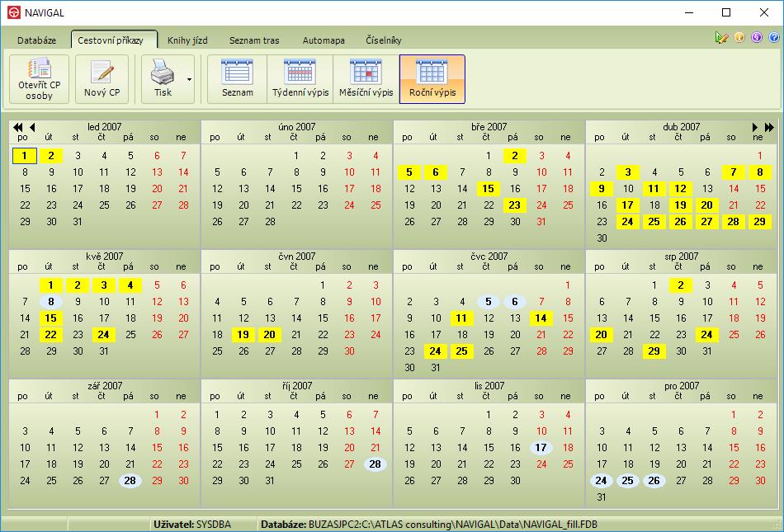Select highlighted day 29 in srp 2007
This screenshot has height=532, width=784.
click(654, 351)
